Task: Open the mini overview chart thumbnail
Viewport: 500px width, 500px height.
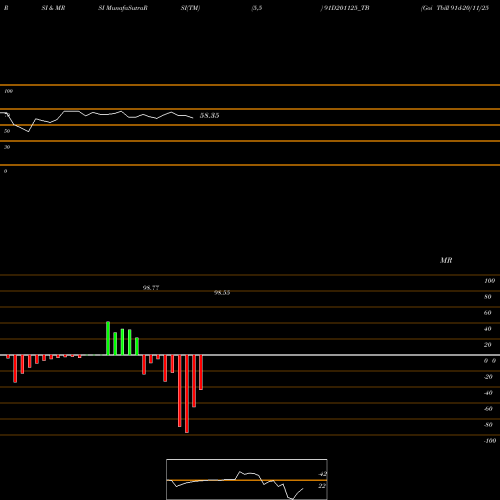Action: [x=247, y=479]
